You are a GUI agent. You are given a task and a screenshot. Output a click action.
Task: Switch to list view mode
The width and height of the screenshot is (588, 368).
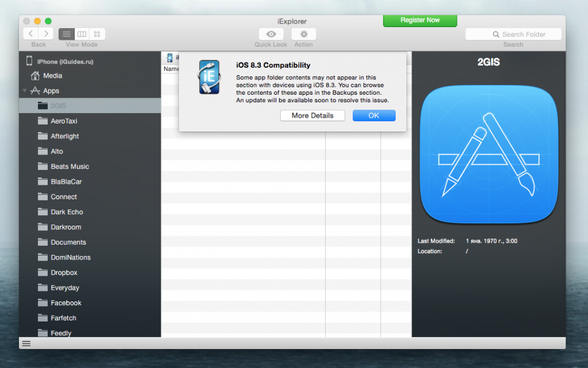click(67, 34)
